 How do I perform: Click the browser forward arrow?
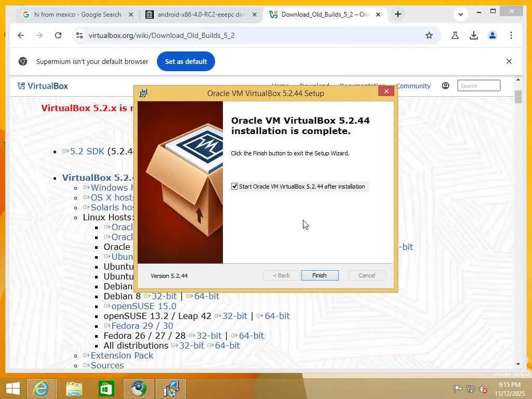(39, 35)
